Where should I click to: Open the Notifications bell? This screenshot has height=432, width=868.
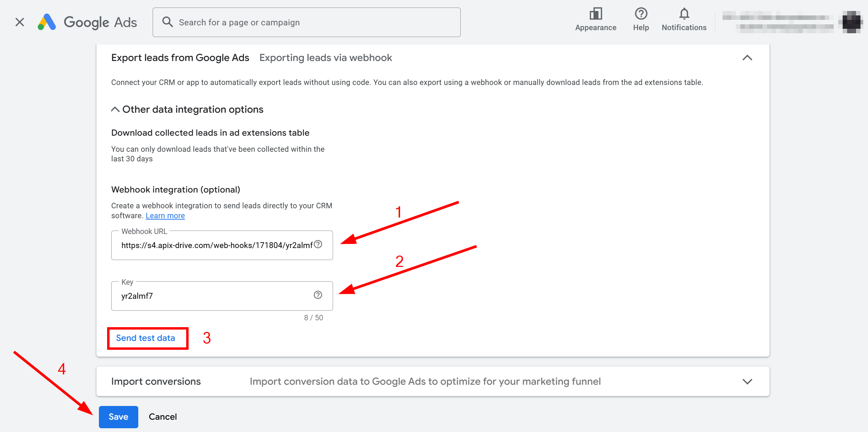tap(684, 20)
